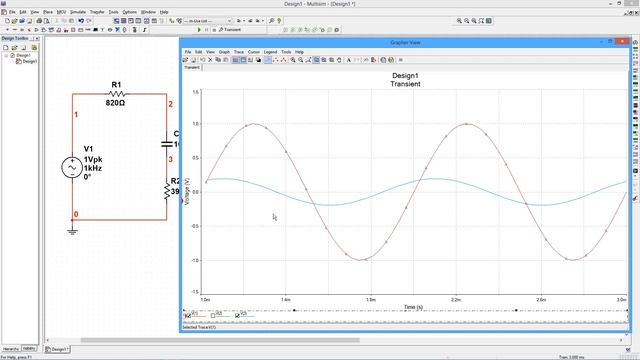
Task: Toggle the first legend checkbox V(1)
Action: click(188, 316)
